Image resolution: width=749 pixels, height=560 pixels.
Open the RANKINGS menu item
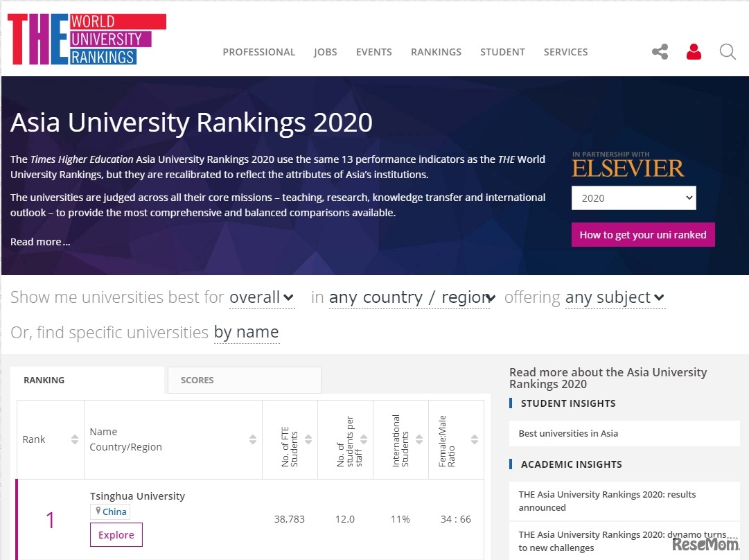pos(436,52)
